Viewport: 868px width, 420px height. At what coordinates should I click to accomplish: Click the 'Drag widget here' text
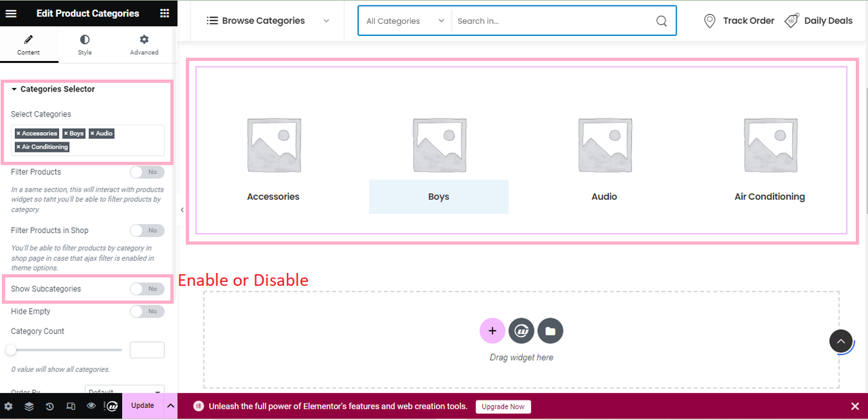(x=521, y=358)
